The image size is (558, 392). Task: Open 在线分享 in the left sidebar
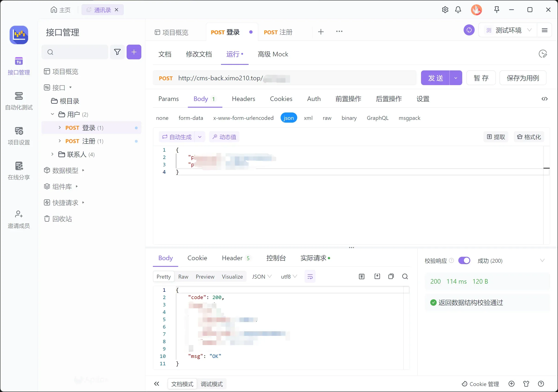(19, 171)
